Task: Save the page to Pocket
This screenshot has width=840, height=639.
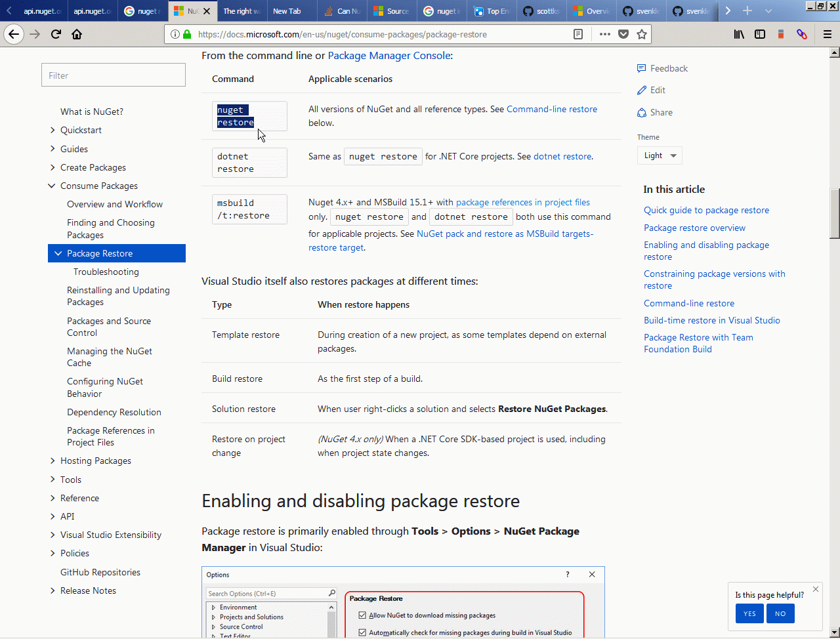Action: pyautogui.click(x=623, y=34)
